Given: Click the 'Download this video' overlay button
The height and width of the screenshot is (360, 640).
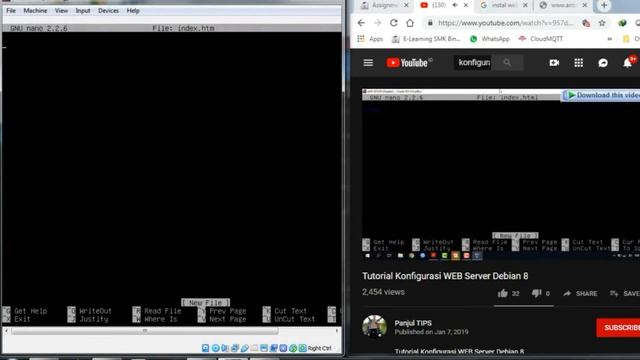Looking at the screenshot, I should tap(602, 95).
